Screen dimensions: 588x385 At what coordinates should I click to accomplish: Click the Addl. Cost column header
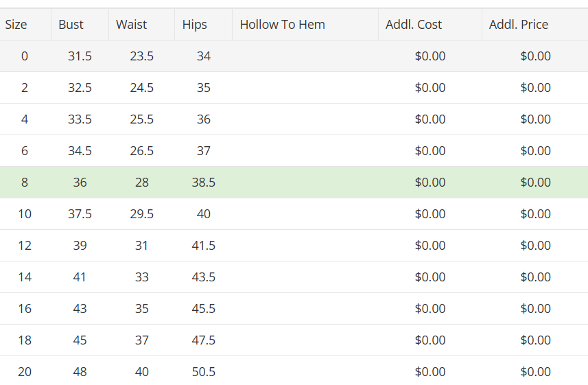point(430,25)
